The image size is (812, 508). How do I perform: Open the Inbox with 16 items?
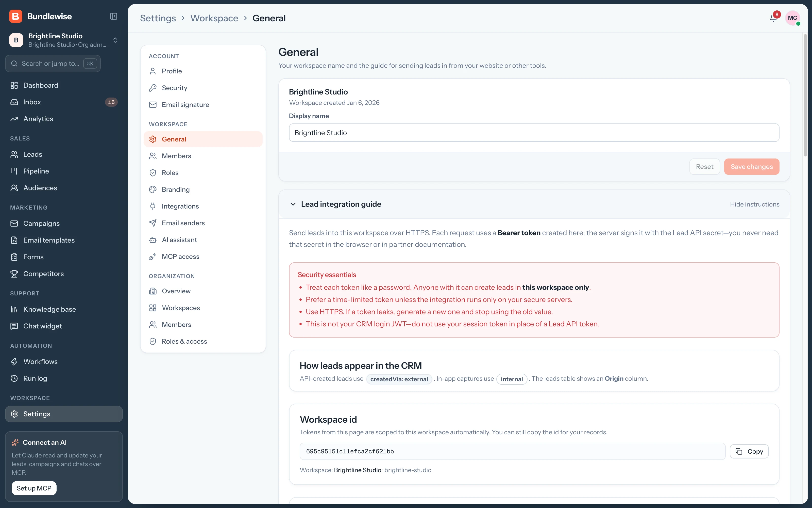[x=64, y=102]
